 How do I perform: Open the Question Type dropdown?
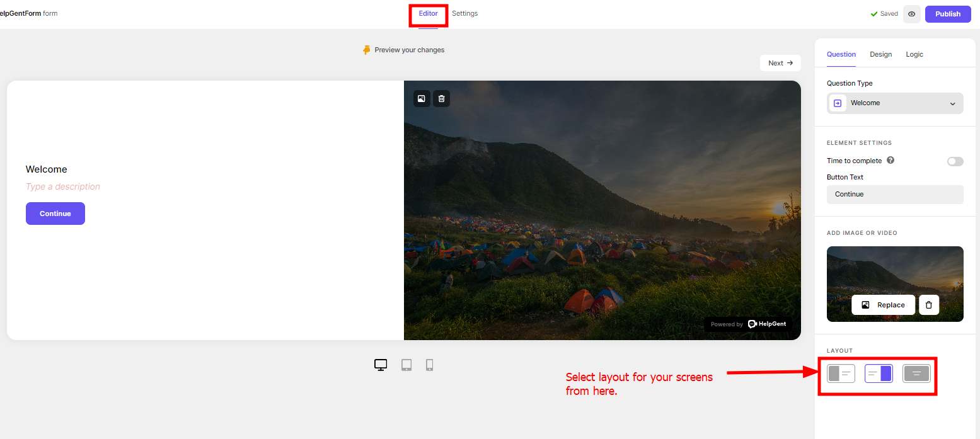pos(895,103)
